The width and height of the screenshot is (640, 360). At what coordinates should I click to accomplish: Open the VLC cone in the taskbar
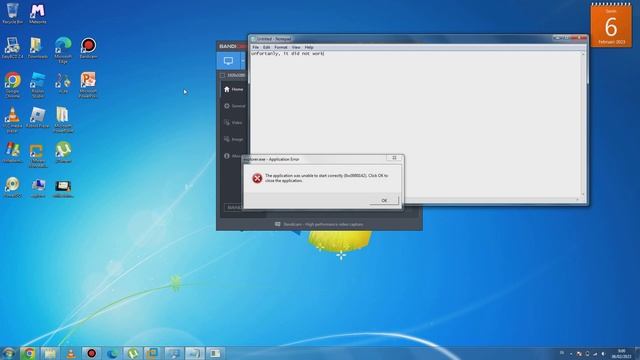point(71,353)
